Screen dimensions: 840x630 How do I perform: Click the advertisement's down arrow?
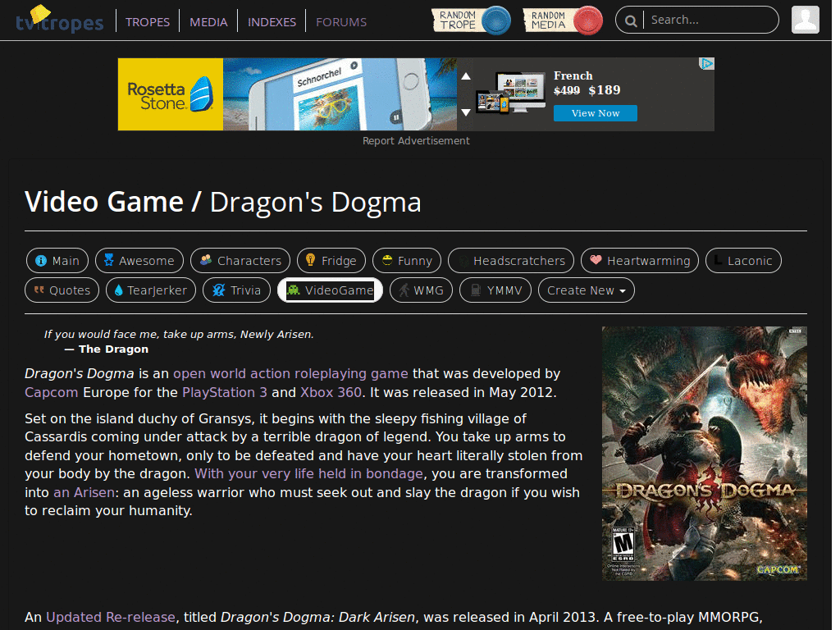point(466,112)
